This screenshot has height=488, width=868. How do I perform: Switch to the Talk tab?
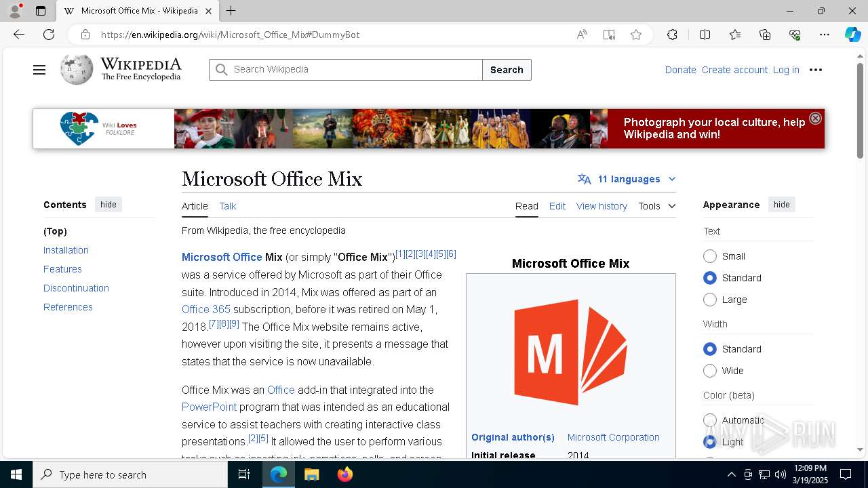(228, 206)
